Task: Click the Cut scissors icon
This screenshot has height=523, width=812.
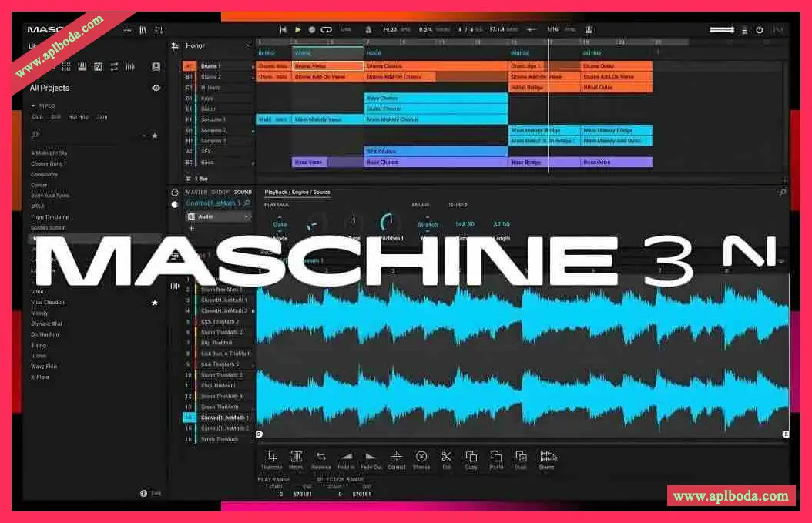Action: pos(448,456)
